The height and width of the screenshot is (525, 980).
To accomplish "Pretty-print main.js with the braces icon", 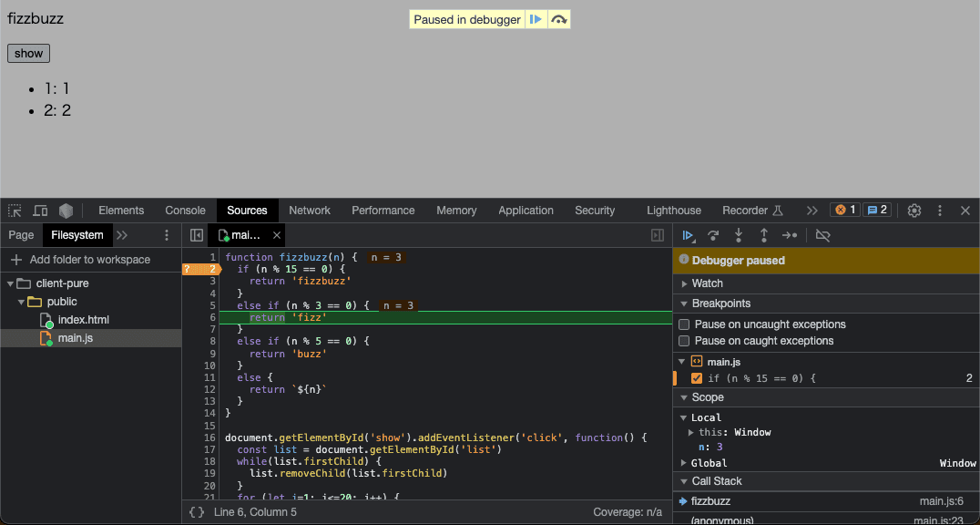I will 197,512.
